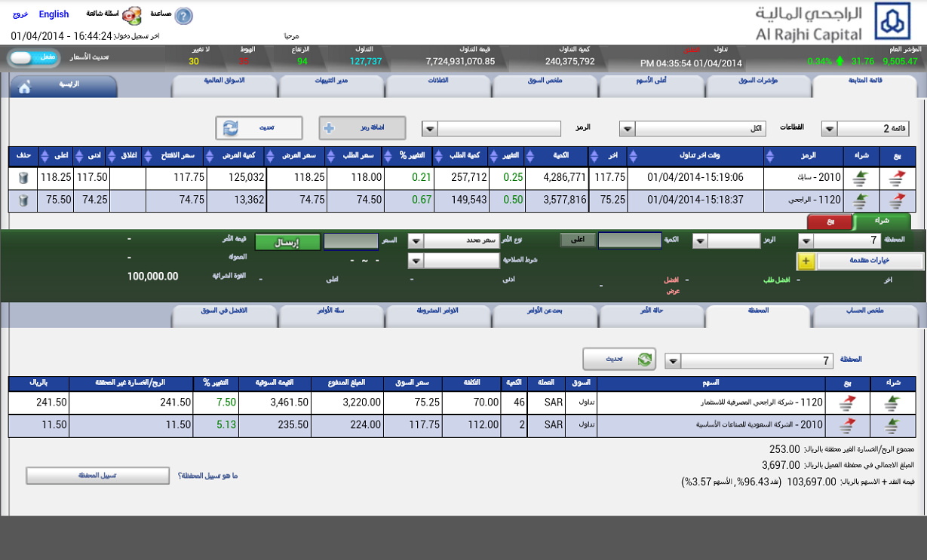927x560 pixels.
Task: Sort by كمية العرض column sort icon
Action: click(x=210, y=156)
